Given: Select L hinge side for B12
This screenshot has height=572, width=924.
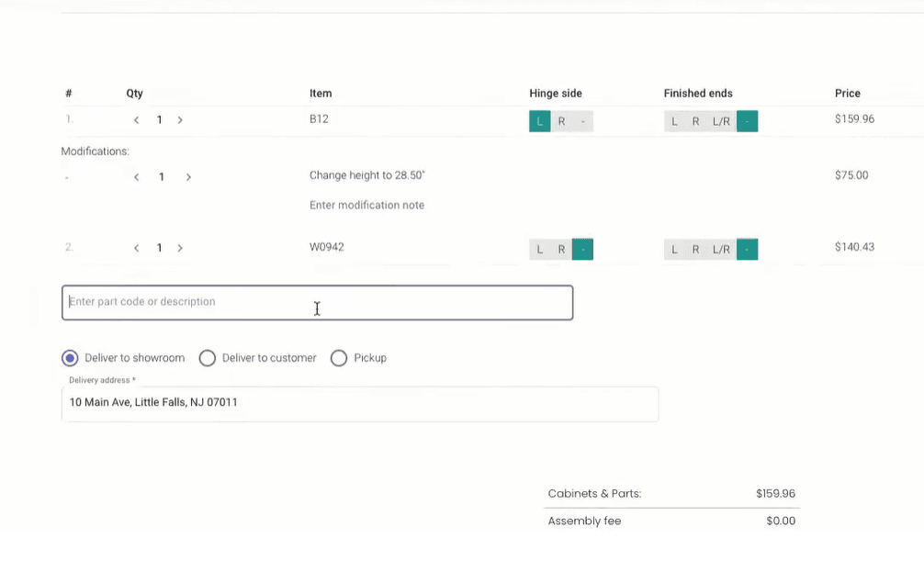Looking at the screenshot, I should [540, 121].
